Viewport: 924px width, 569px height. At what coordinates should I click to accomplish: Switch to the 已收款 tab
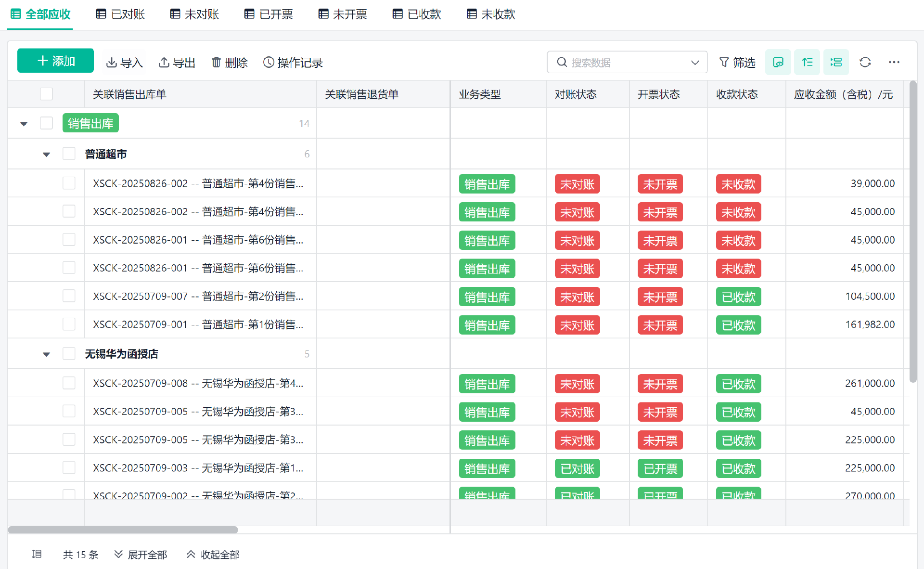(x=417, y=14)
